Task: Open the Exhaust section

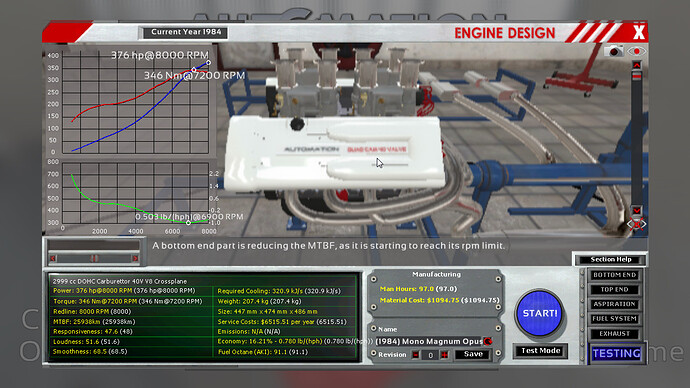Action: point(614,333)
